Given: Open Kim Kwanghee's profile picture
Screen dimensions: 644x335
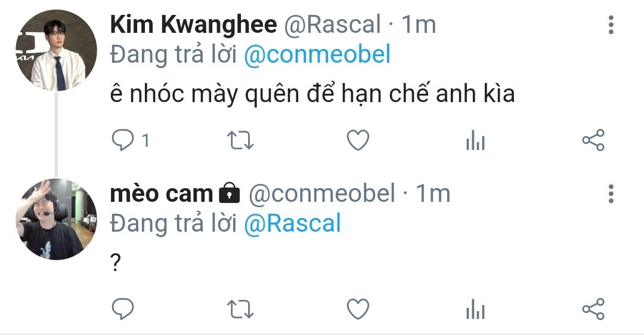Looking at the screenshot, I should click(56, 50).
